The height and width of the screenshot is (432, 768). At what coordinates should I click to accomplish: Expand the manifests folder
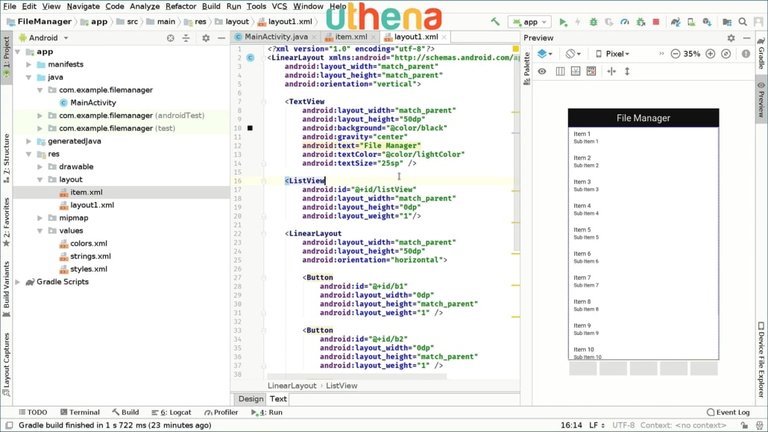(29, 64)
